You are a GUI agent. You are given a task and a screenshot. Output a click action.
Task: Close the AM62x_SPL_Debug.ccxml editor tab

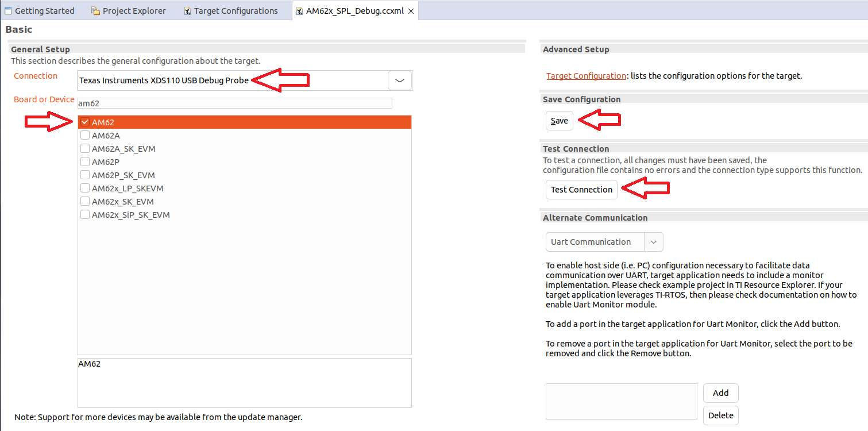click(x=411, y=11)
